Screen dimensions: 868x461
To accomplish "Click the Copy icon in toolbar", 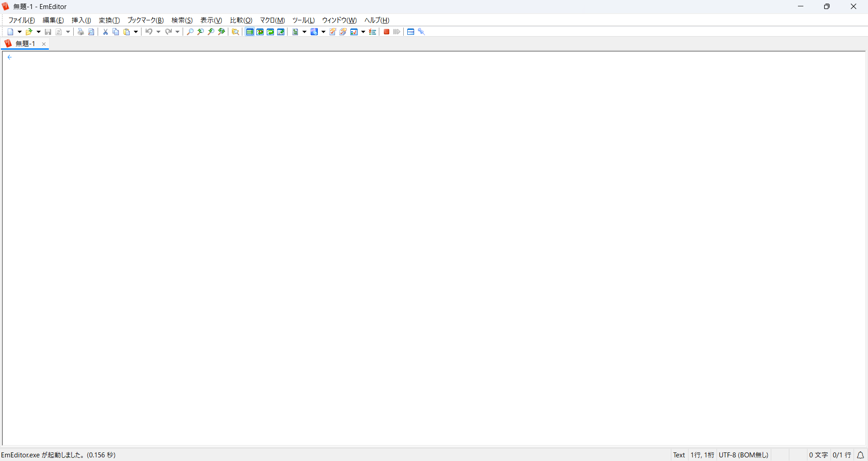I will pos(116,32).
